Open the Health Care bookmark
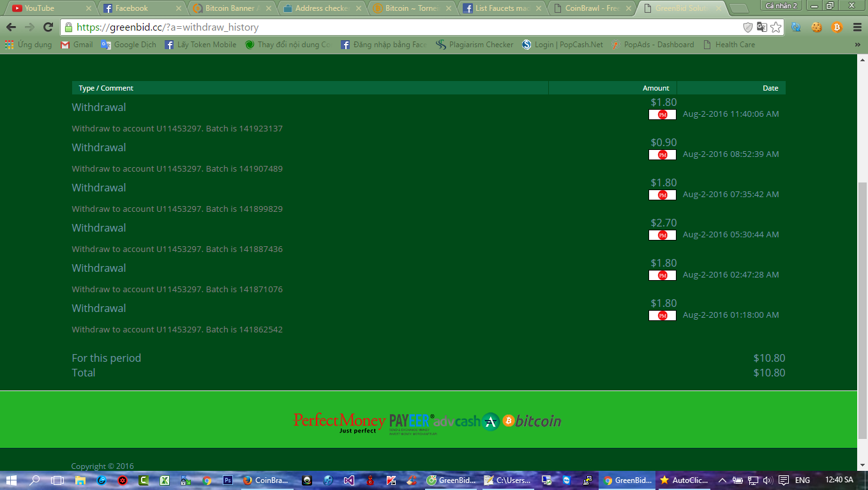The width and height of the screenshot is (868, 490). (729, 45)
